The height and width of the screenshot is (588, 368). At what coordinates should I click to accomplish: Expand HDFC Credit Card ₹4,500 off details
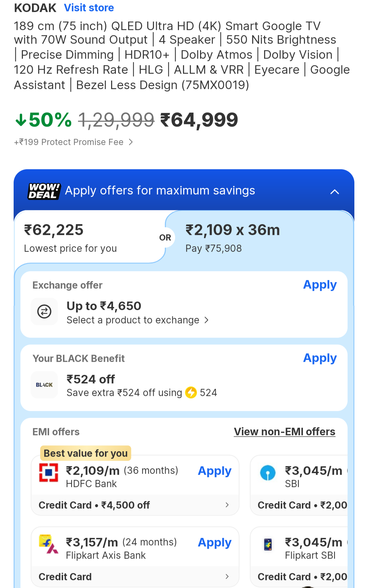pyautogui.click(x=227, y=505)
